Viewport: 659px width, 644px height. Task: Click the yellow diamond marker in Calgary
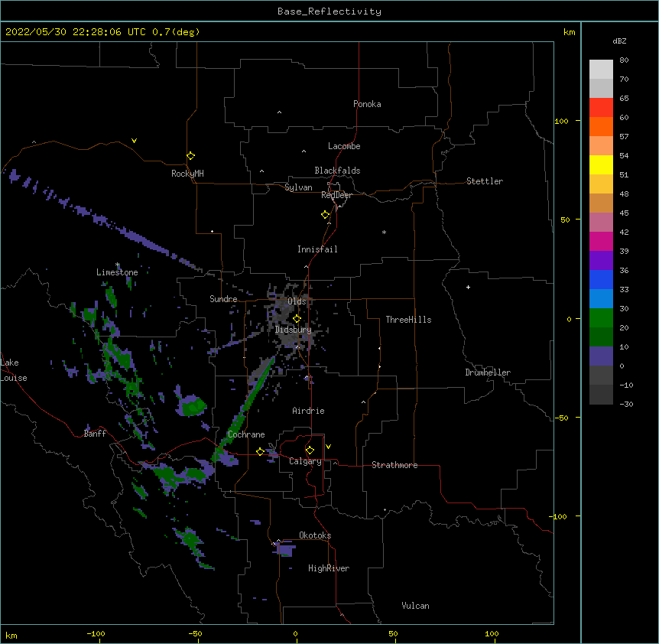click(310, 450)
